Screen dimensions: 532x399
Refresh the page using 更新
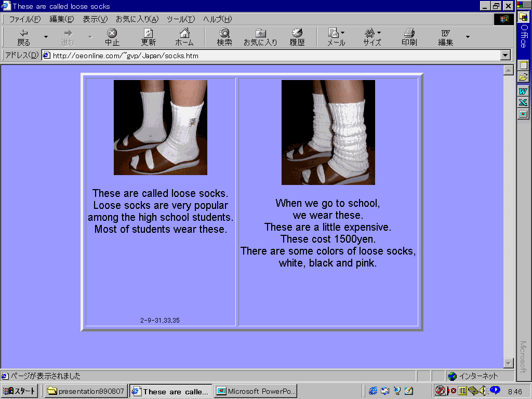[x=148, y=37]
